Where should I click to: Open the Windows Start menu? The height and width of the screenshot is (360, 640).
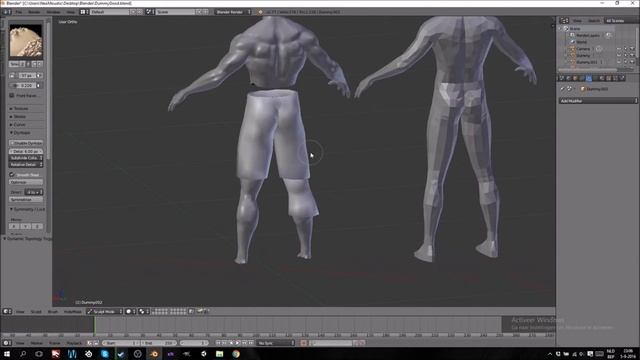tap(7, 354)
